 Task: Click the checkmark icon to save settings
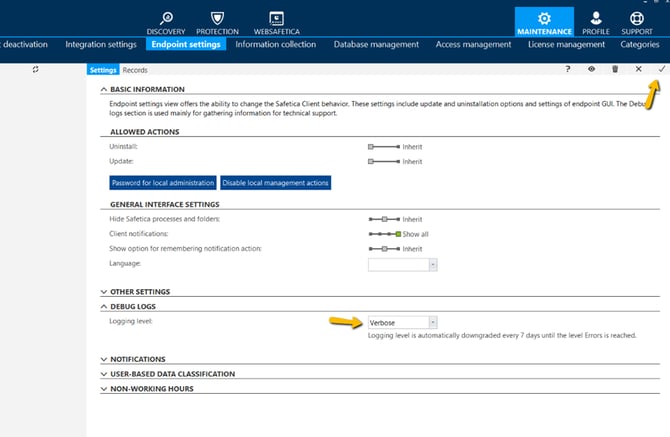661,69
